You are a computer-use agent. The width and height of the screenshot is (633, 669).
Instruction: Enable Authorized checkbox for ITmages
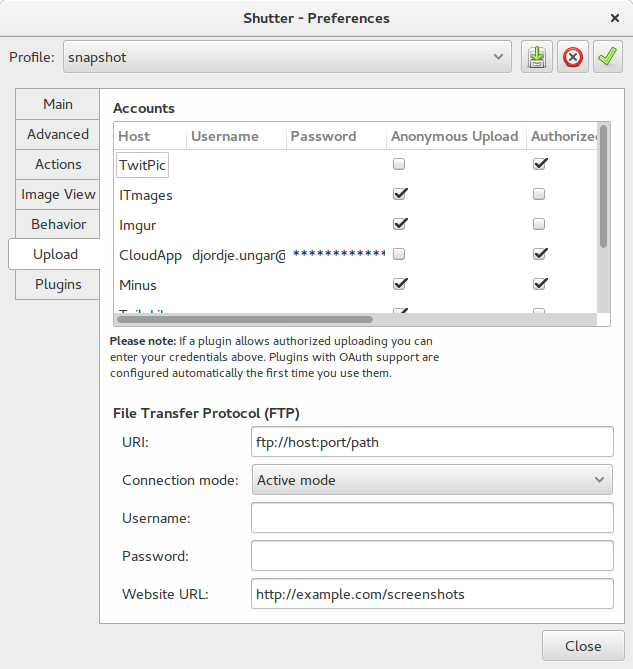pos(539,194)
